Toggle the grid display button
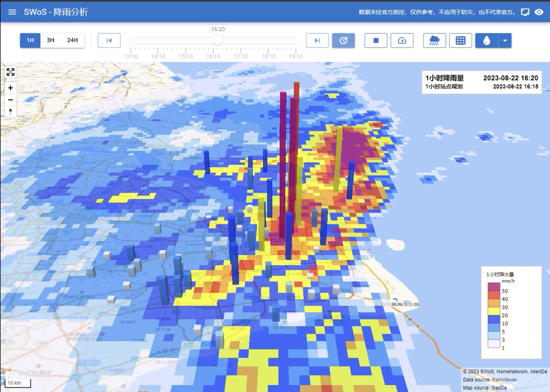This screenshot has height=392, width=550. pyautogui.click(x=461, y=41)
